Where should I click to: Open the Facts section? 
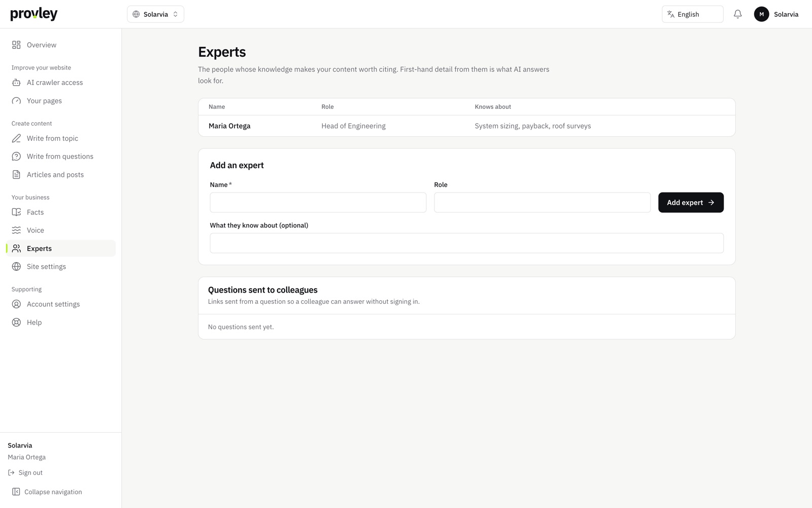(x=61, y=212)
